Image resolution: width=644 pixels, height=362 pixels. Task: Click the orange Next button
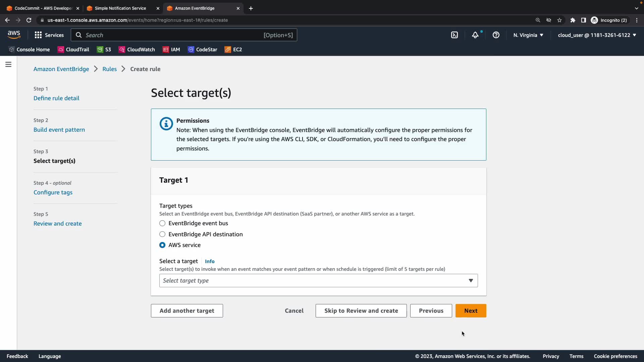point(471,311)
